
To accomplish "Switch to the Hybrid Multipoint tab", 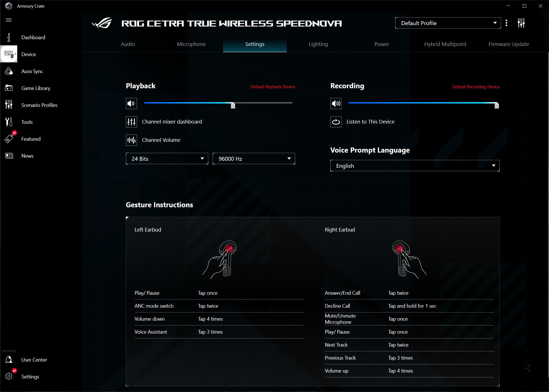I will [445, 44].
